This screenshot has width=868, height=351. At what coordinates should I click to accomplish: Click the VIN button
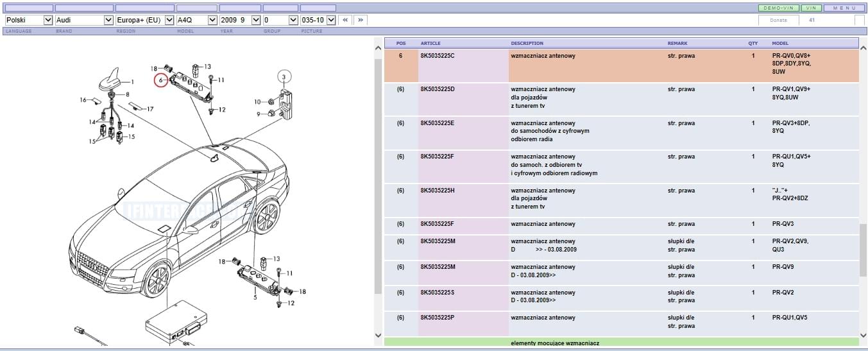point(811,8)
